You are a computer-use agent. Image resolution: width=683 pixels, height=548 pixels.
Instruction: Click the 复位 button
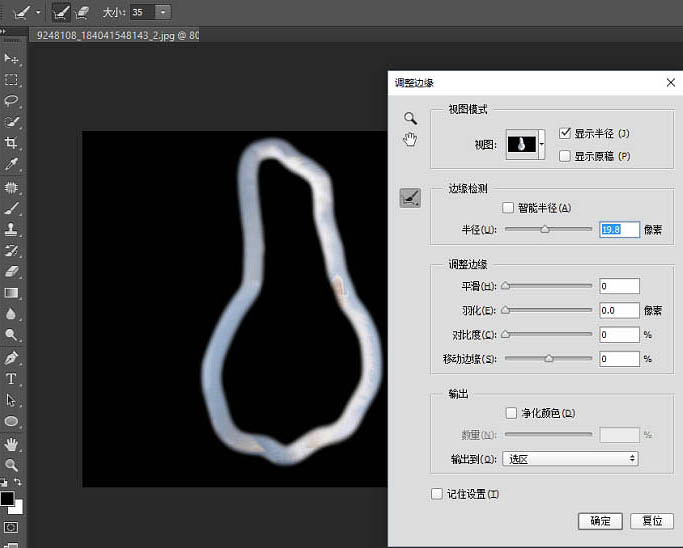click(652, 521)
